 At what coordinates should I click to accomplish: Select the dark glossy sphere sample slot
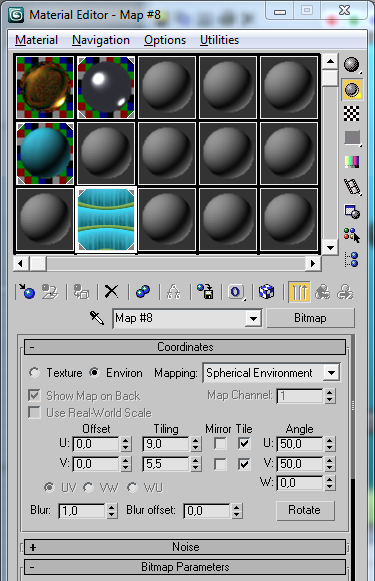tap(106, 87)
